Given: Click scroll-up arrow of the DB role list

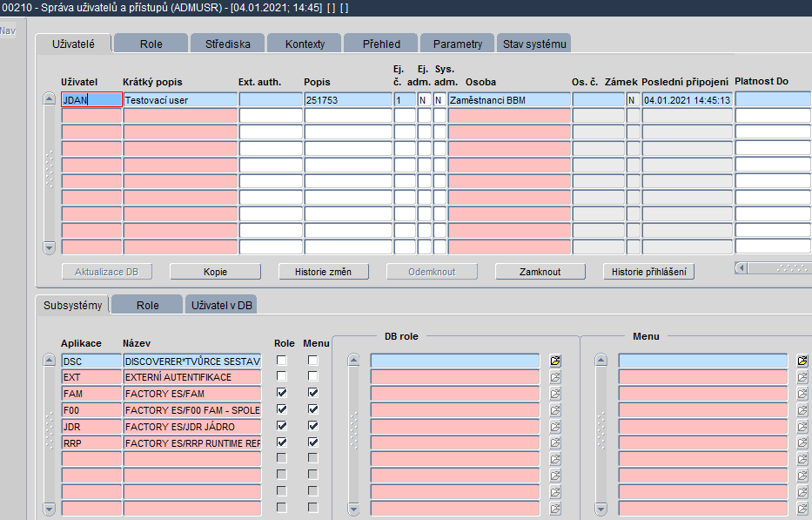Looking at the screenshot, I should coord(353,360).
